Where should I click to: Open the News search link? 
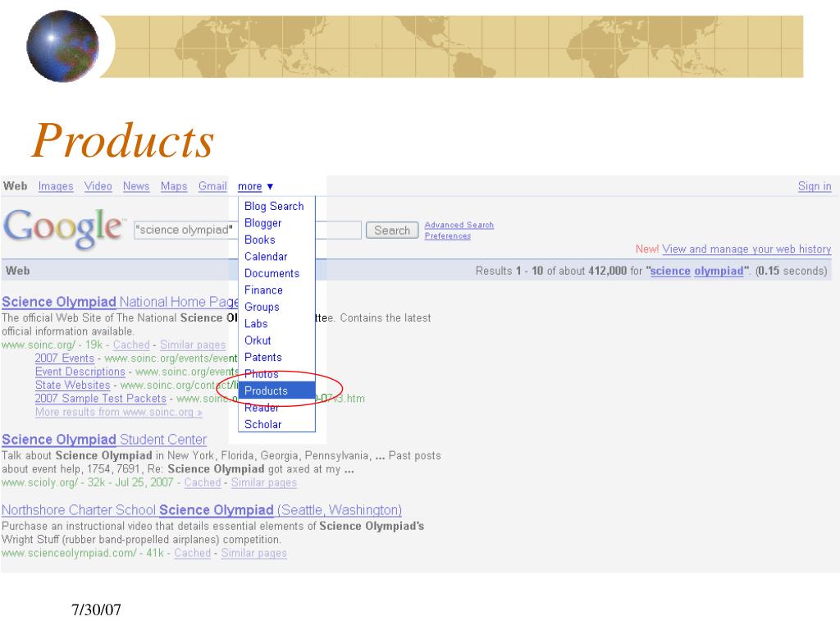click(x=136, y=186)
